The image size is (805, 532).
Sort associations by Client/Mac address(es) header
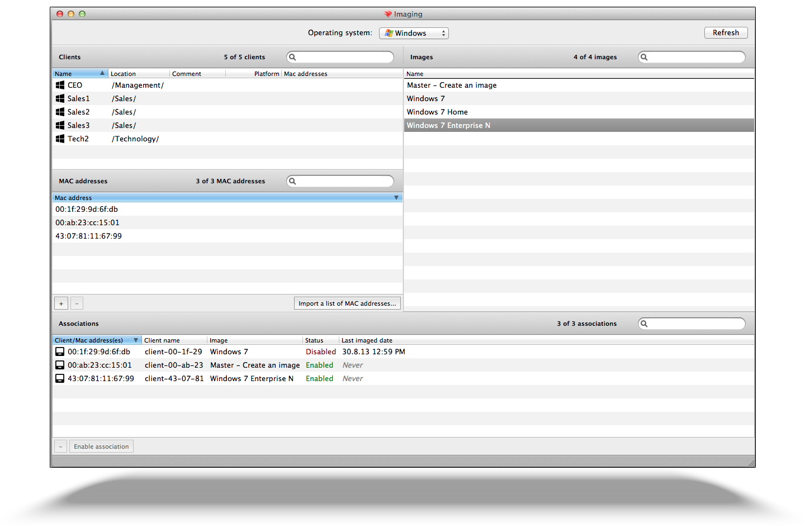(x=97, y=340)
